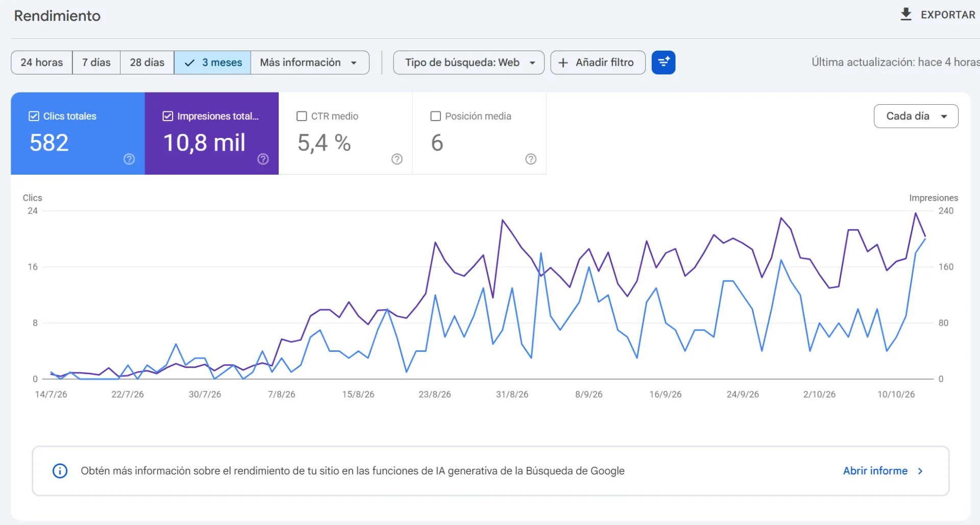The height and width of the screenshot is (525, 980).
Task: Expand the Más información dropdown
Action: click(x=310, y=62)
